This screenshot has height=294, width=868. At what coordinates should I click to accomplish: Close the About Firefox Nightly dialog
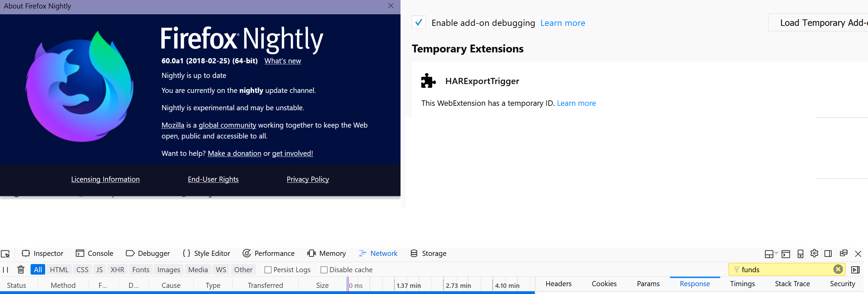coord(391,6)
